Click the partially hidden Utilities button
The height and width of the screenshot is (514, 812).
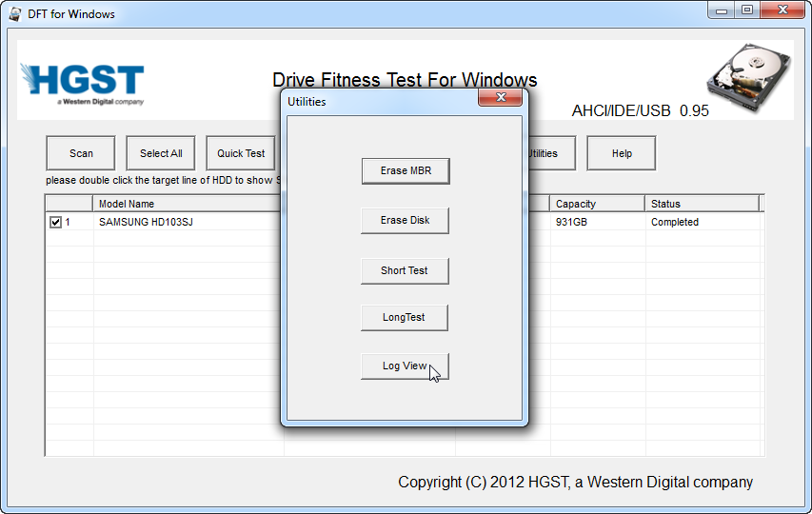pyautogui.click(x=551, y=153)
